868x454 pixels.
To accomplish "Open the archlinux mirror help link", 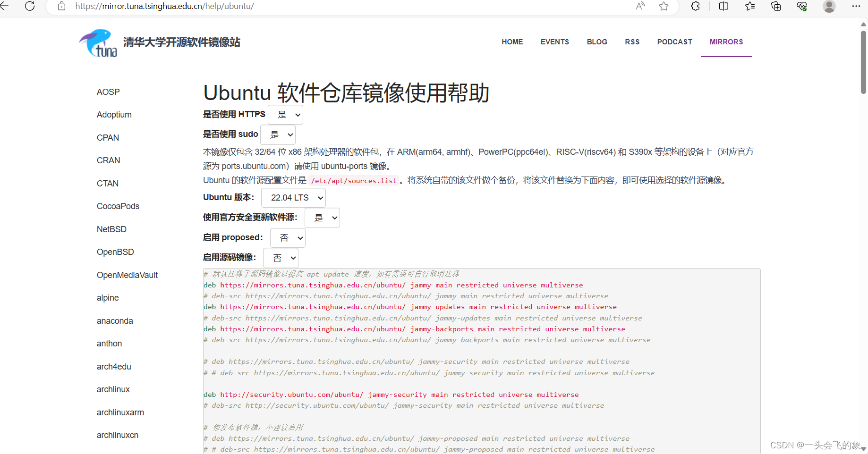I will [113, 389].
